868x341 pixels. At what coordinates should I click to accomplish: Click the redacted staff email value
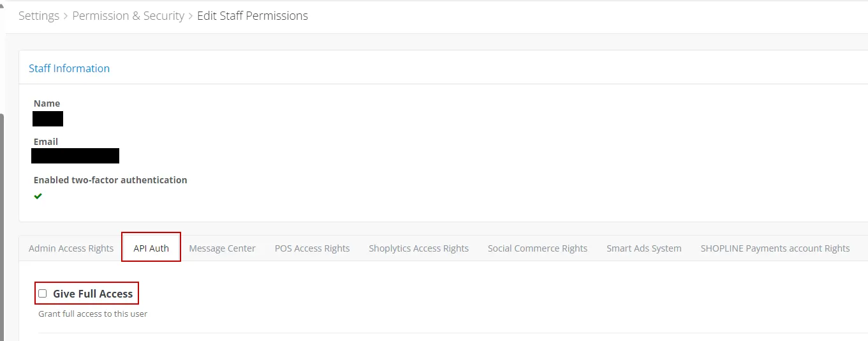(x=75, y=156)
